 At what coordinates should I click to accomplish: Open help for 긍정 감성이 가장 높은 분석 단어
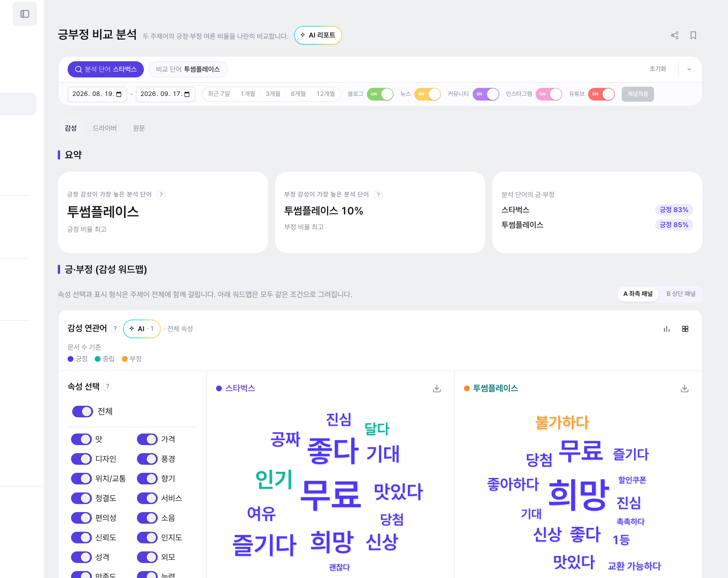tap(161, 194)
